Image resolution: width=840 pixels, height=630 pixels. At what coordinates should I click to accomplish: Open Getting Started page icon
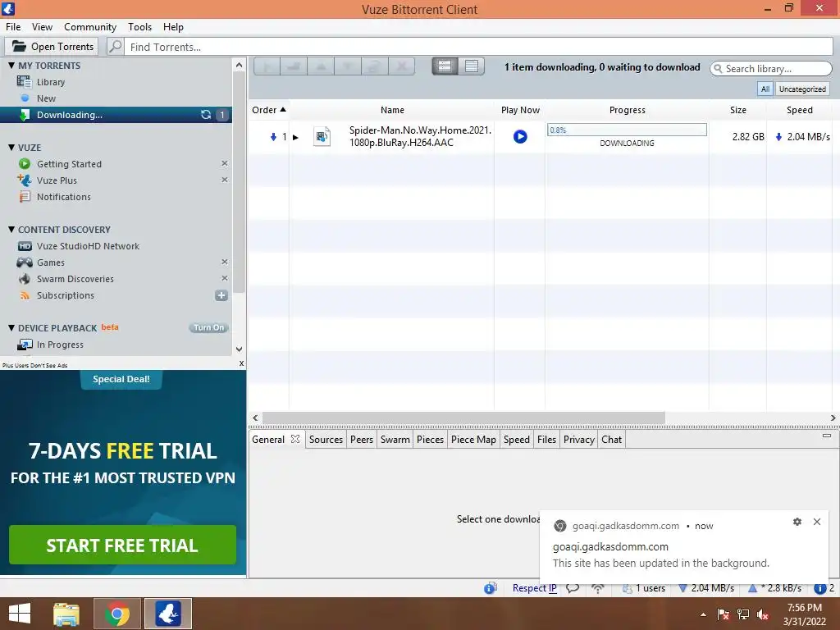click(24, 164)
